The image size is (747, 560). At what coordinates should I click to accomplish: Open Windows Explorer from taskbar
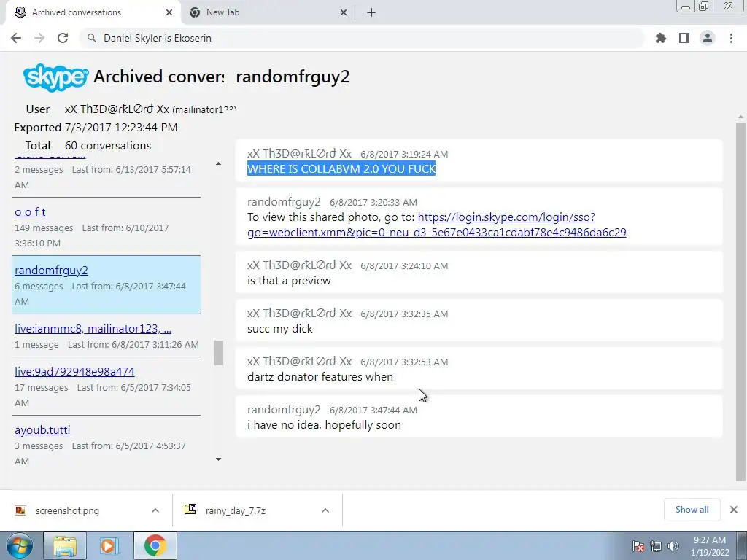point(65,545)
